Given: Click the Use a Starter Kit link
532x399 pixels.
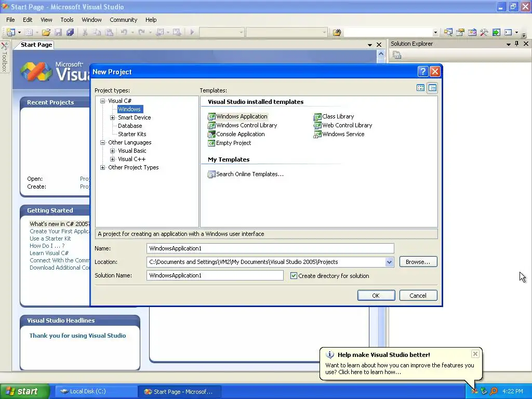Looking at the screenshot, I should point(50,238).
